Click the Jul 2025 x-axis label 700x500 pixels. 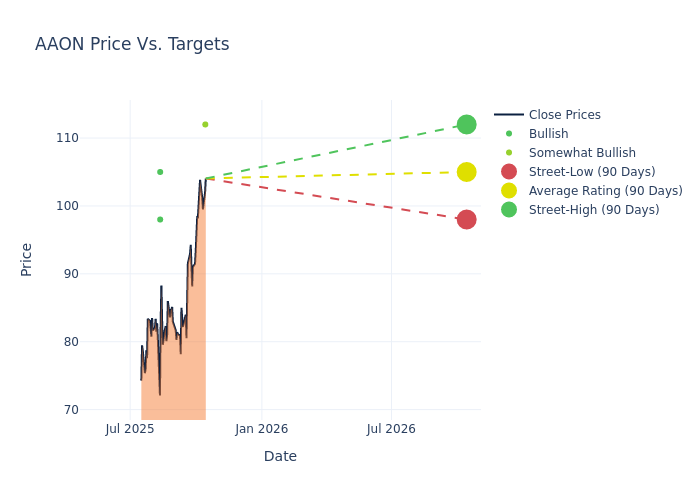[x=130, y=429]
